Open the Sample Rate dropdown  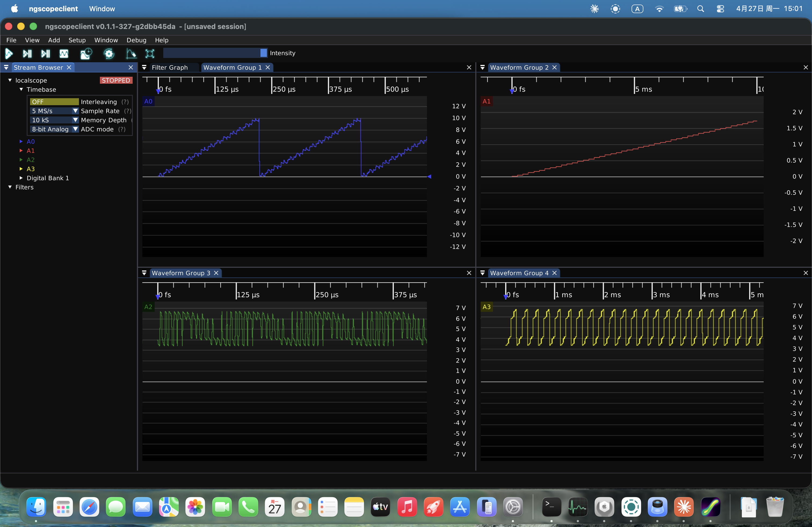pyautogui.click(x=75, y=111)
